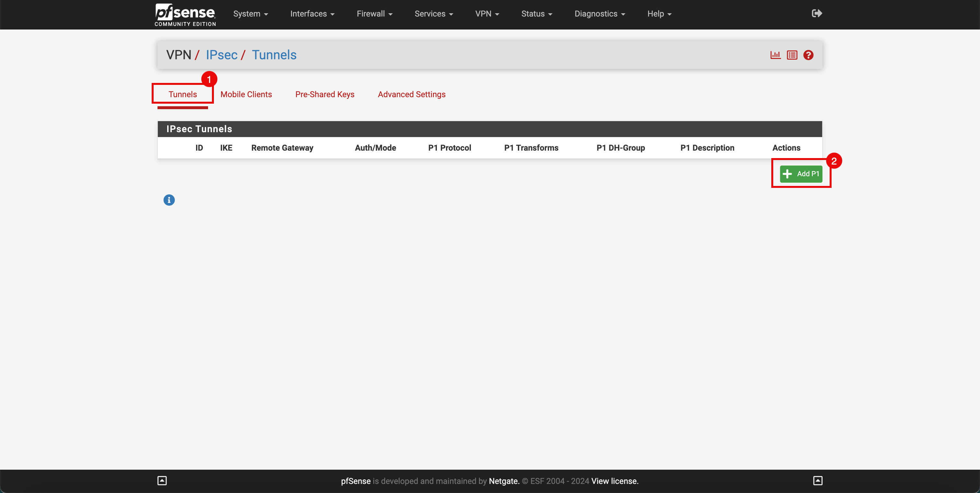Screen dimensions: 980x493
Task: Open the Advanced Settings section
Action: (x=411, y=94)
